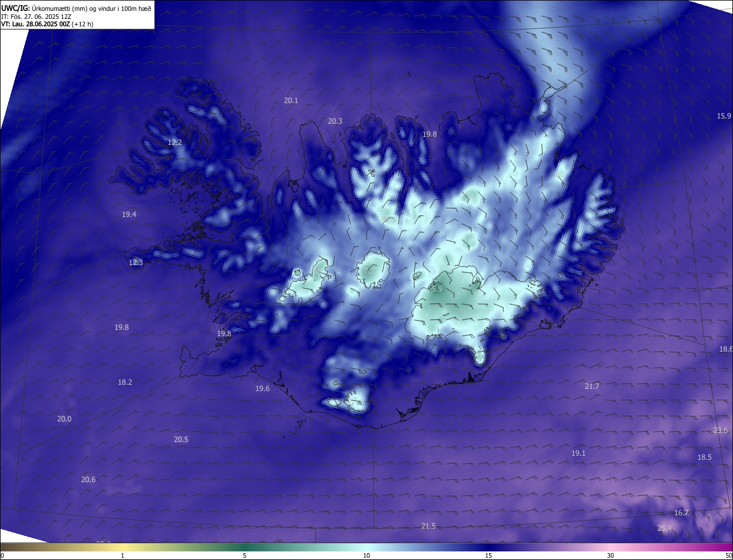Click the color scale tick label 50
This screenshot has width=733, height=560.
click(728, 555)
